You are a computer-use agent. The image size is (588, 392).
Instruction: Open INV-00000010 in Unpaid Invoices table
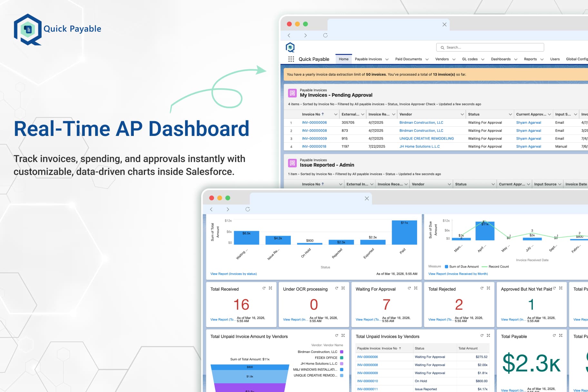(367, 381)
